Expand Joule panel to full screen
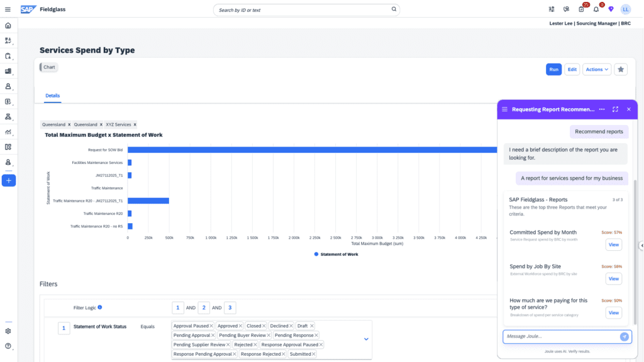The height and width of the screenshot is (362, 644). pyautogui.click(x=615, y=109)
